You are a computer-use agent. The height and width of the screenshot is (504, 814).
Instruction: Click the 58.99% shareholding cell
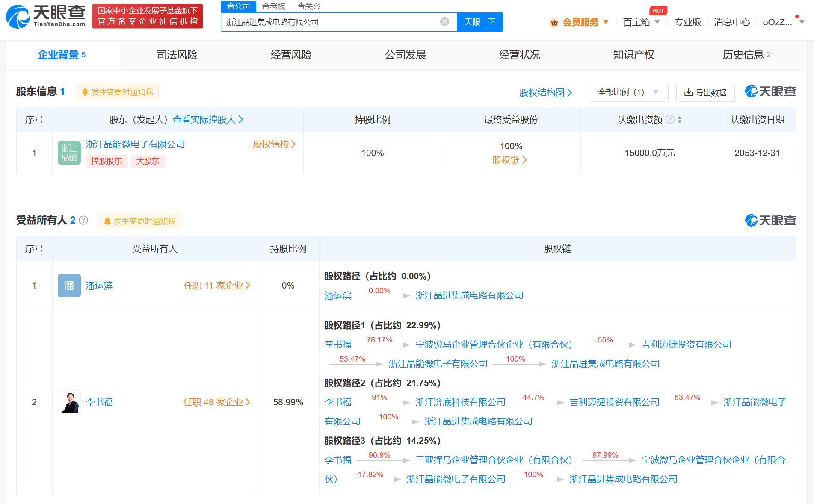tap(288, 402)
